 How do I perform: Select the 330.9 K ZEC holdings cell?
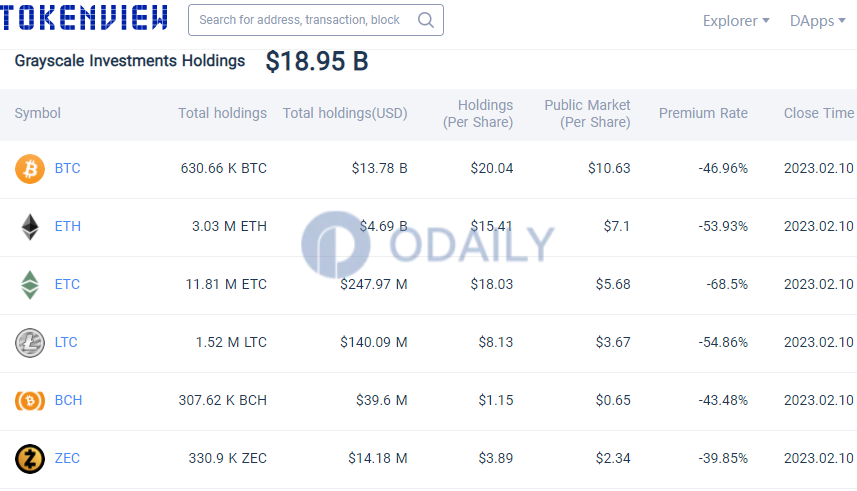pos(227,458)
